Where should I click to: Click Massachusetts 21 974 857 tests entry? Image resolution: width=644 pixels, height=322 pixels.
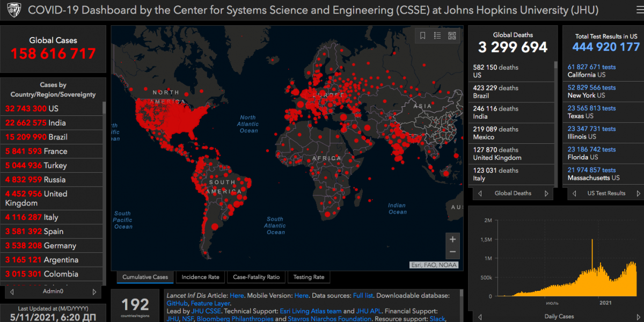pos(603,174)
